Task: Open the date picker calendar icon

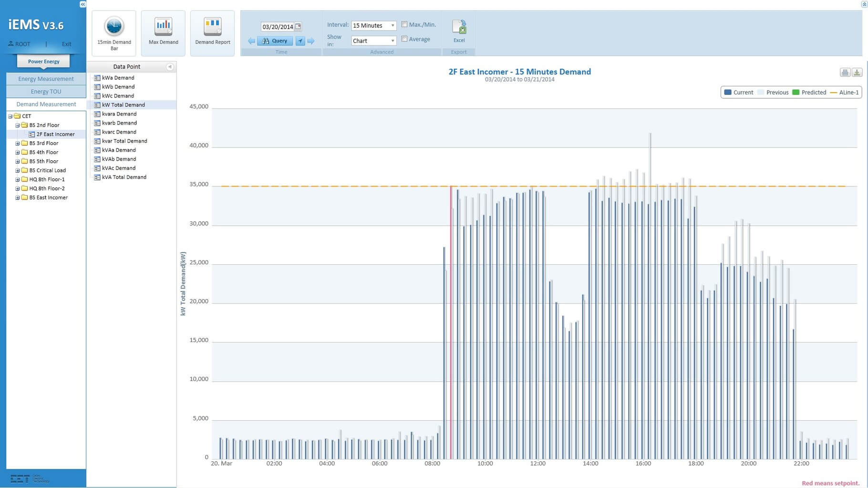Action: [x=298, y=27]
